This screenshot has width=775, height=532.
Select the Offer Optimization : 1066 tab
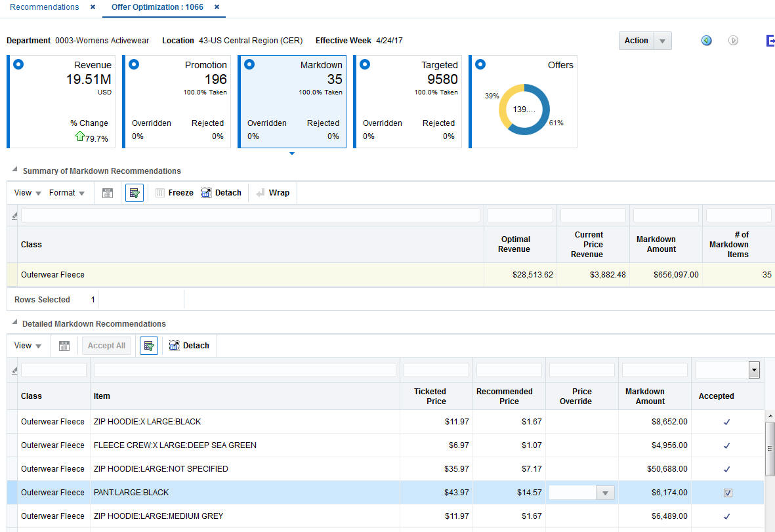pos(157,7)
